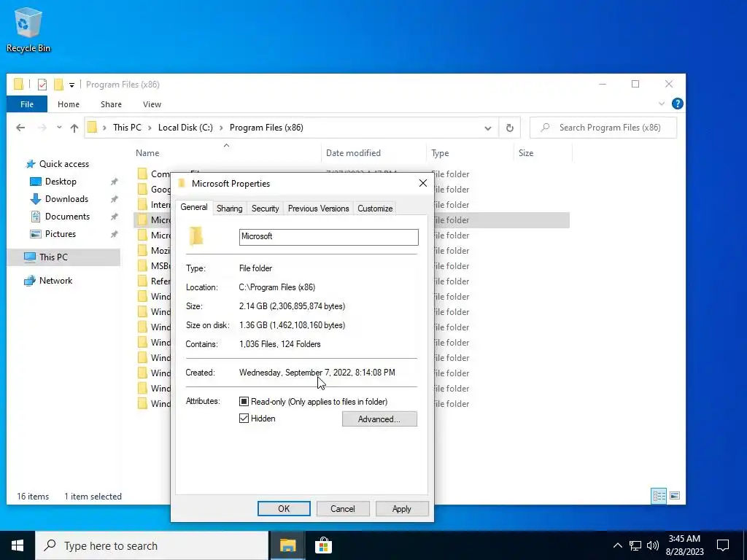Click Local Disk (C:) in address breadcrumb
This screenshot has height=560, width=747.
[185, 128]
